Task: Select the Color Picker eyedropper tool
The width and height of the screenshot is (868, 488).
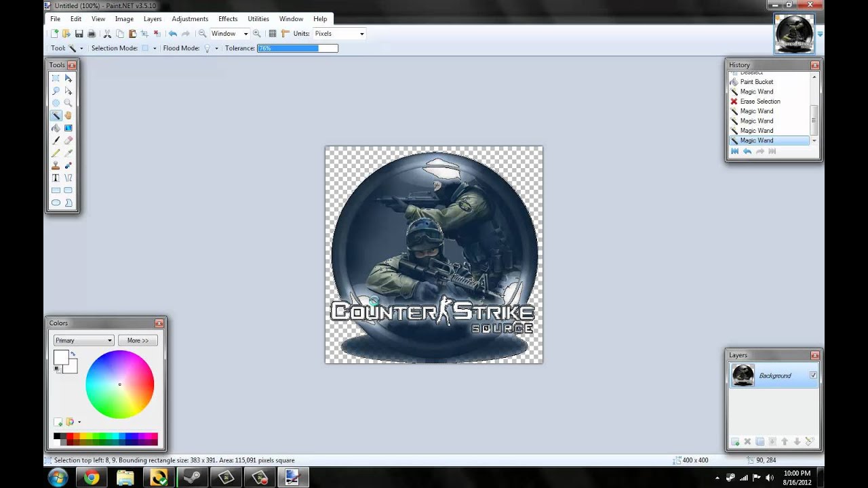Action: (68, 153)
